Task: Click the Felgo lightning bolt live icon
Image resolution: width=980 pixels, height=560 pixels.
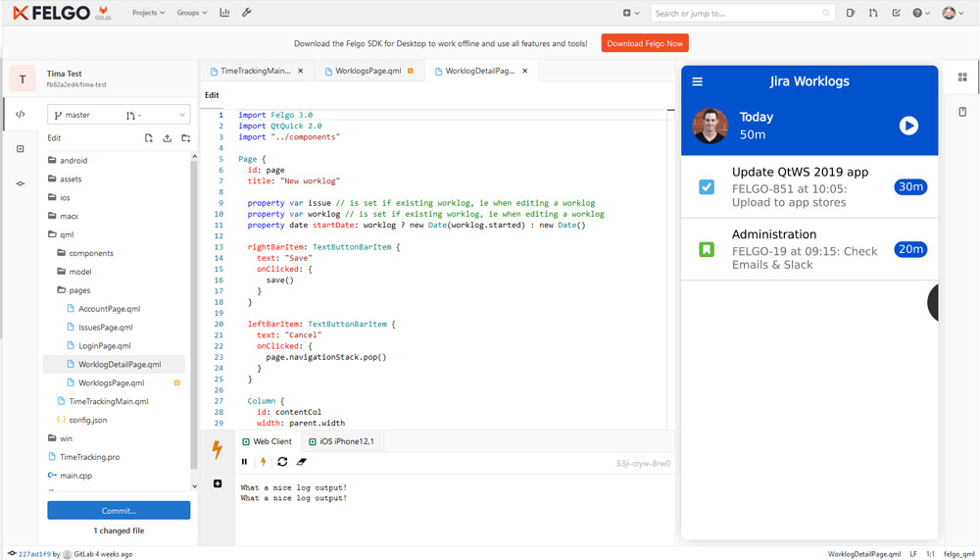Action: (217, 449)
